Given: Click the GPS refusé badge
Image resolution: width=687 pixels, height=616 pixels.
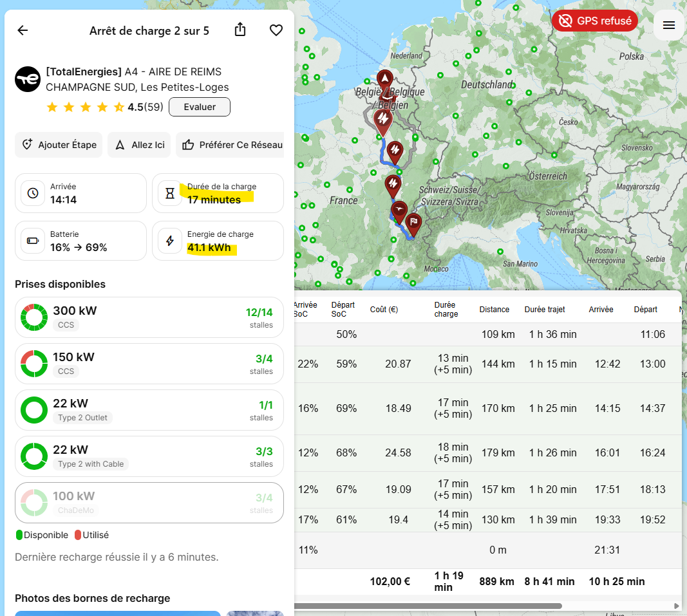Looking at the screenshot, I should coord(595,21).
